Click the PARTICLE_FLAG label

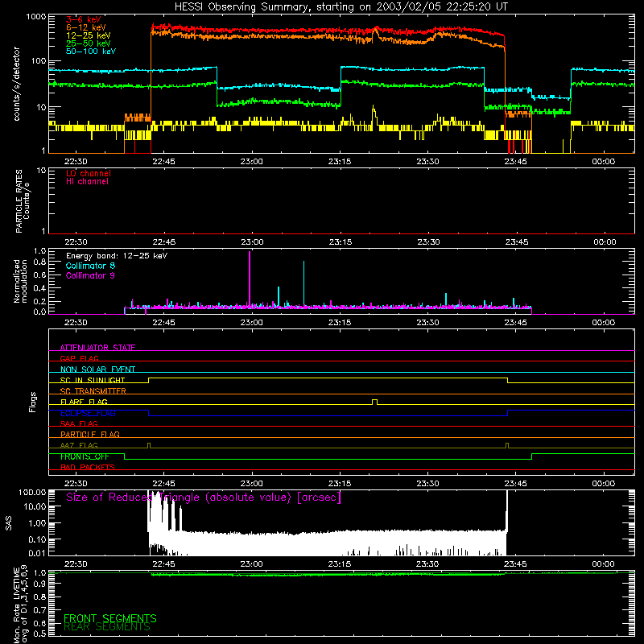pos(90,434)
